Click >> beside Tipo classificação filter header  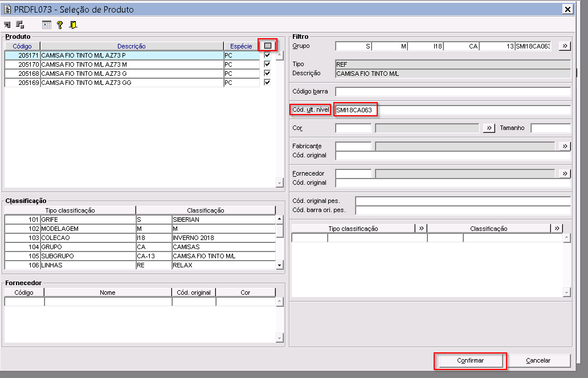pyautogui.click(x=421, y=228)
